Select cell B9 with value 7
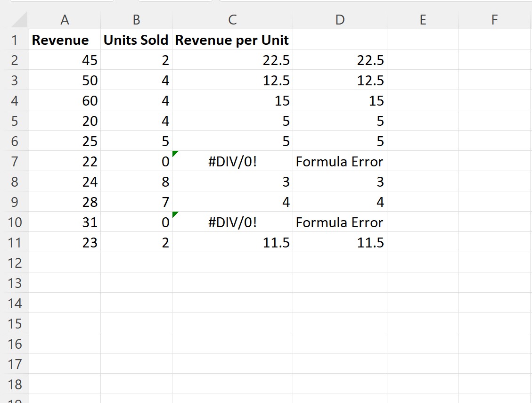This screenshot has width=532, height=403. coord(136,202)
